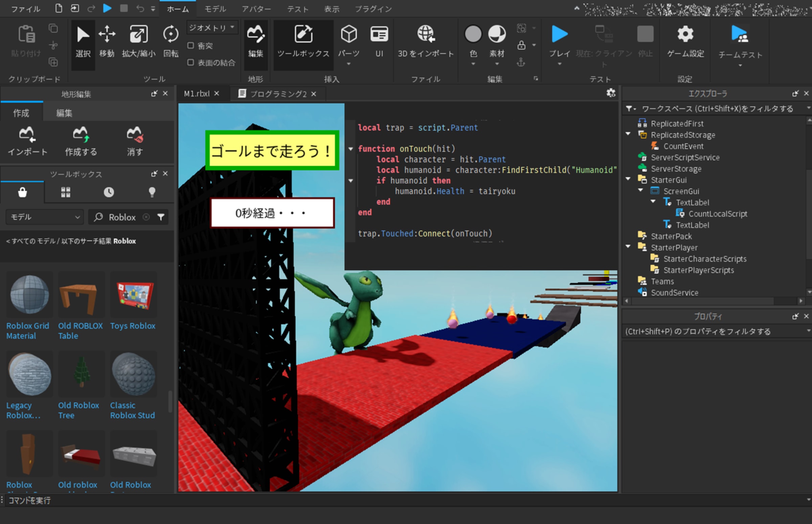Click the Old ROBLOX Table thumbnail
The height and width of the screenshot is (524, 812).
(81, 295)
